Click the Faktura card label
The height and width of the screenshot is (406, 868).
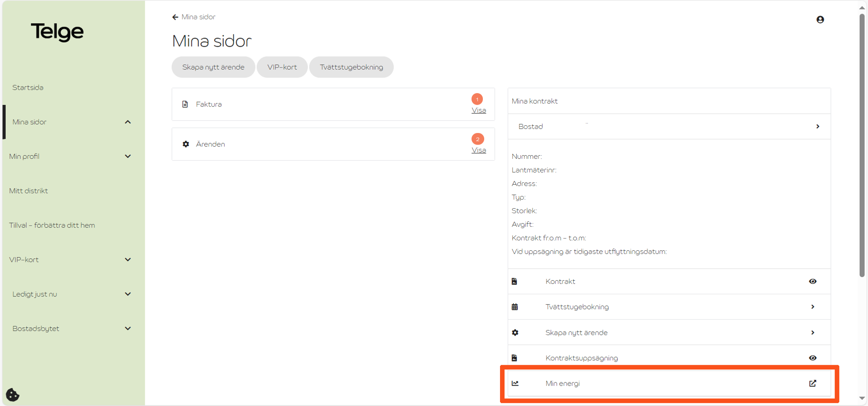(x=209, y=104)
